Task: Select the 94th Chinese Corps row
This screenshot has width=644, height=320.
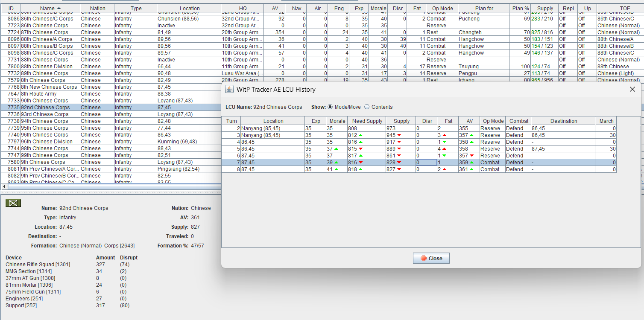Action: 111,121
